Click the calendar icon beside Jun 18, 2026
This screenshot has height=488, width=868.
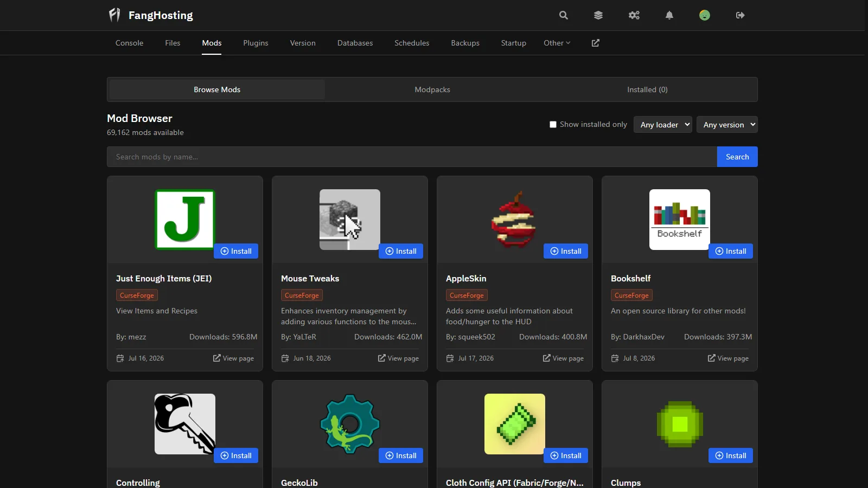(x=285, y=358)
